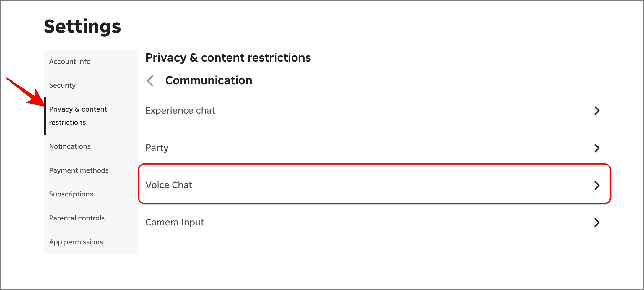
Task: Open the Communication back arrow chevron
Action: pos(150,80)
